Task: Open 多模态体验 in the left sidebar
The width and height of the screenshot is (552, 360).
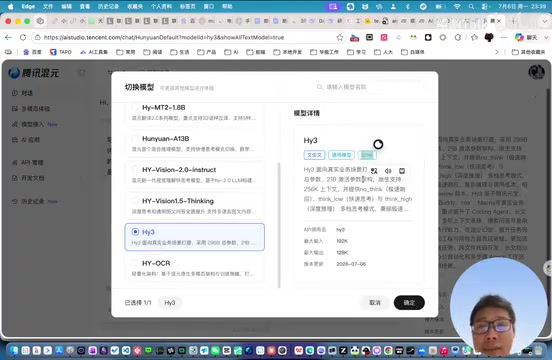Action: 31,109
